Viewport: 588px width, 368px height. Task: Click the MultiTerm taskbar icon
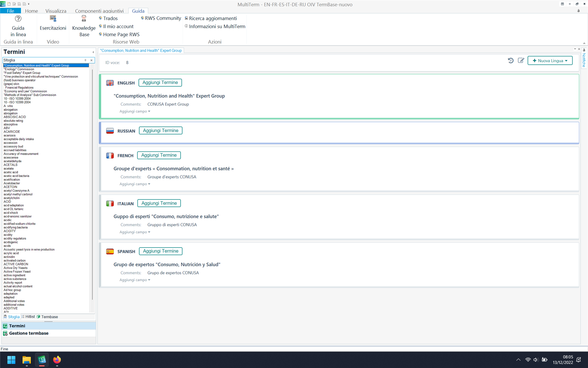click(x=42, y=360)
